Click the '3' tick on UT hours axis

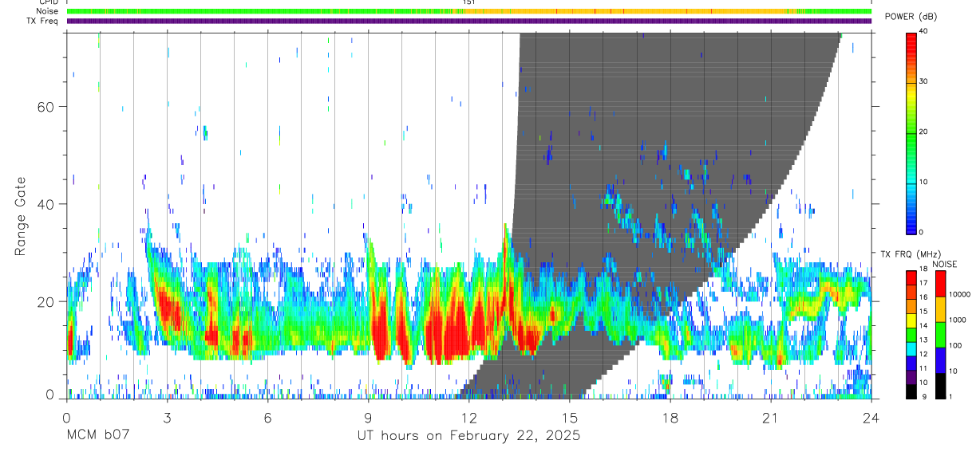(x=168, y=418)
